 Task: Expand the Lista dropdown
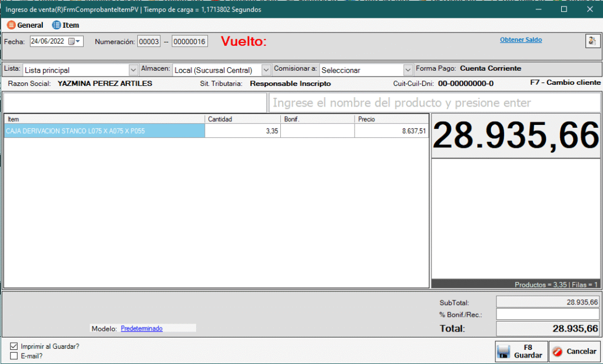click(132, 70)
